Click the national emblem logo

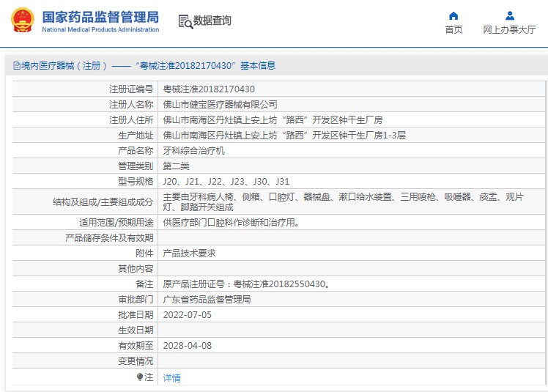click(23, 21)
